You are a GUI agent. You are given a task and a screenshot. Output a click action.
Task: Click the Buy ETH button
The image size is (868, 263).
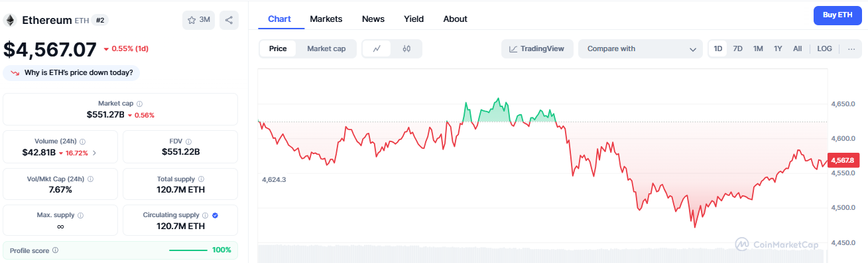point(837,15)
